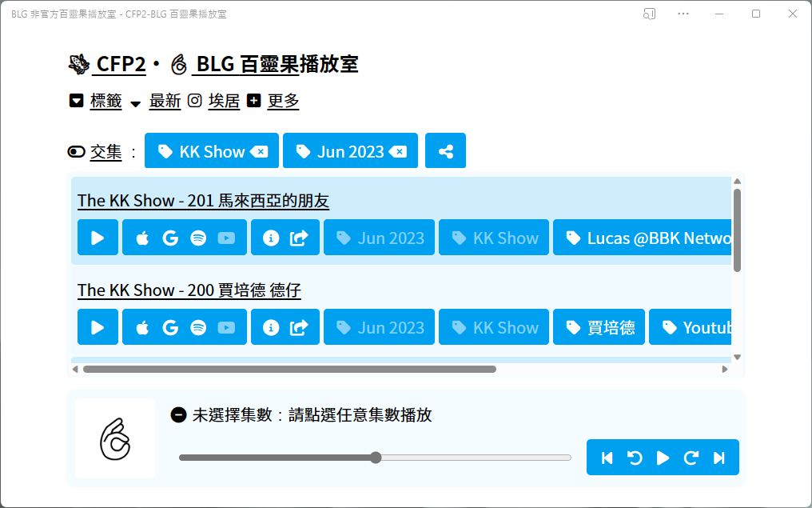Toggle the 交集 intersection filter eye icon
Screen dimensions: 812x508
(x=76, y=151)
